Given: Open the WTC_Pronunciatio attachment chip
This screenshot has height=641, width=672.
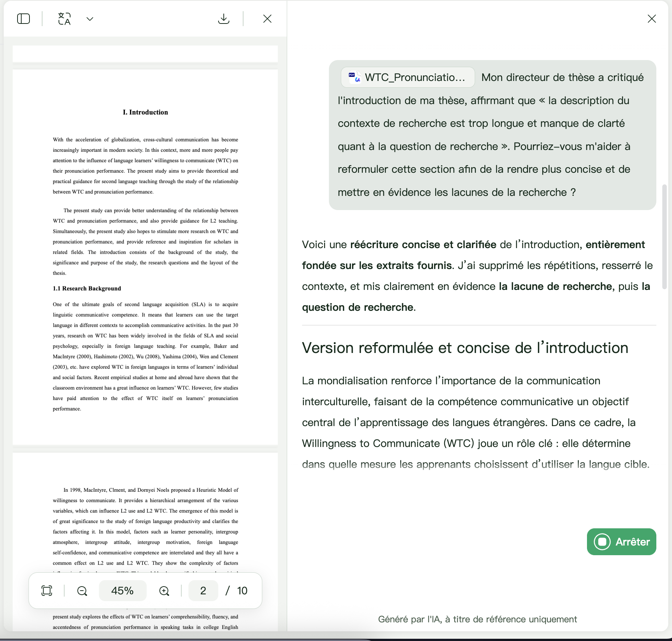Looking at the screenshot, I should pos(408,77).
